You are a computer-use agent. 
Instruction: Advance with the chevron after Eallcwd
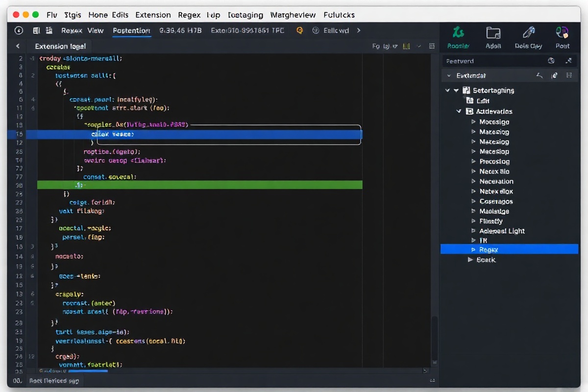pos(359,30)
